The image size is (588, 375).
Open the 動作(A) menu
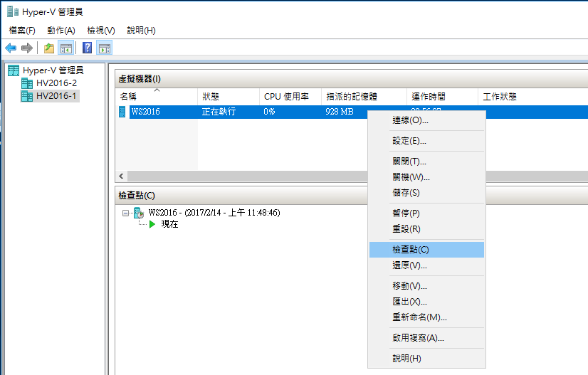(x=61, y=31)
